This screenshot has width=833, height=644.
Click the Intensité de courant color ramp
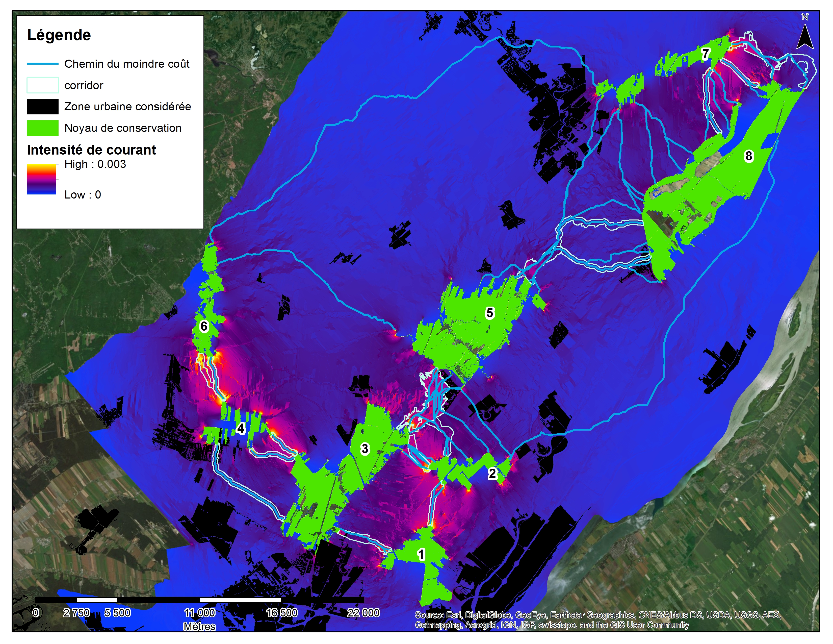click(41, 179)
